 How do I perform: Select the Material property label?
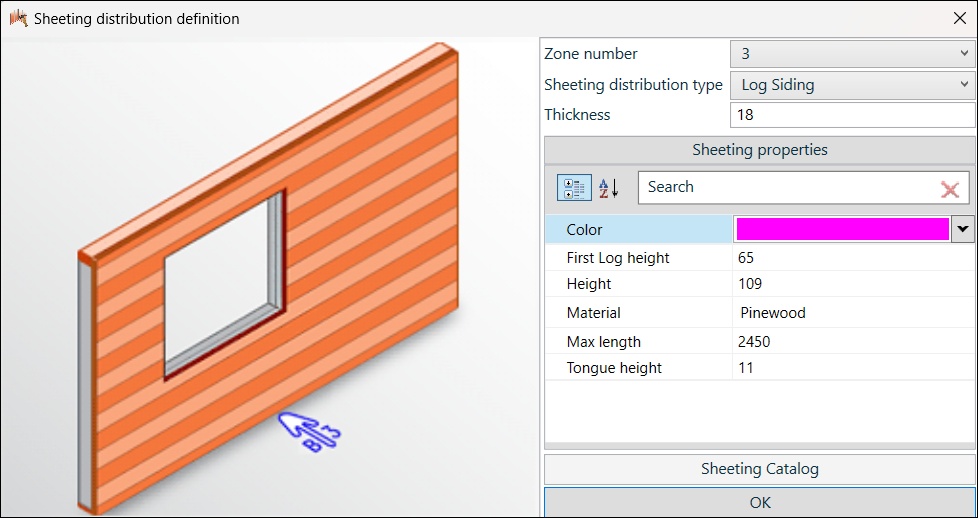pyautogui.click(x=593, y=313)
